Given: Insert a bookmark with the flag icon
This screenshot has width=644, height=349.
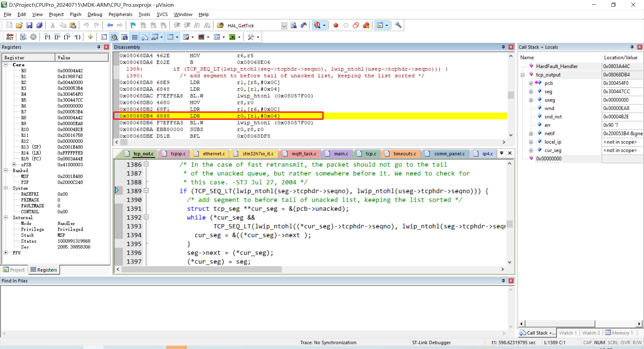Looking at the screenshot, I should [x=133, y=26].
